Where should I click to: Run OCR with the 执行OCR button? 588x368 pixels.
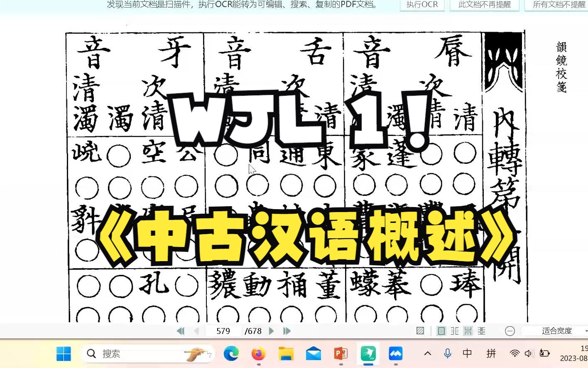[422, 5]
